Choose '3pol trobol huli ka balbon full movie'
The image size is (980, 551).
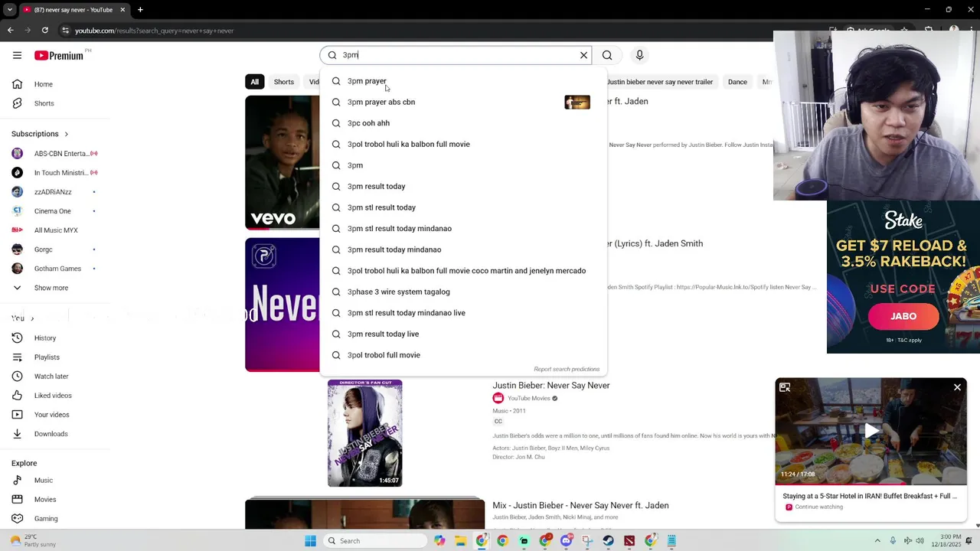[463, 144]
